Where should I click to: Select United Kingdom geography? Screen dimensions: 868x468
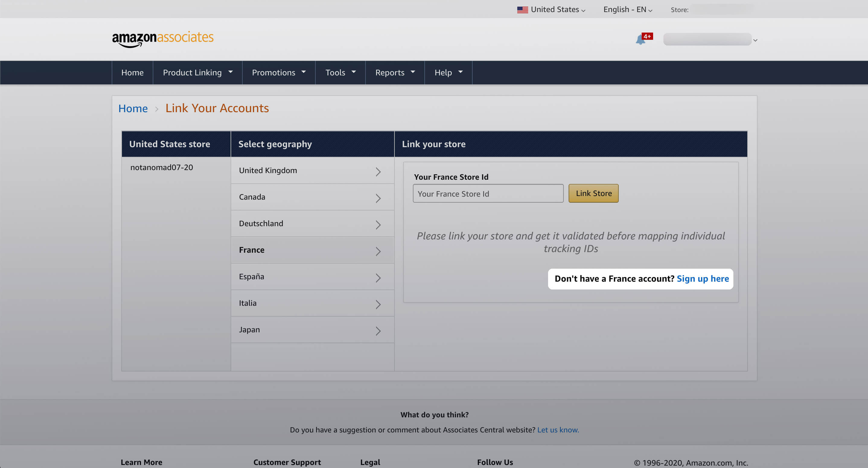click(312, 170)
